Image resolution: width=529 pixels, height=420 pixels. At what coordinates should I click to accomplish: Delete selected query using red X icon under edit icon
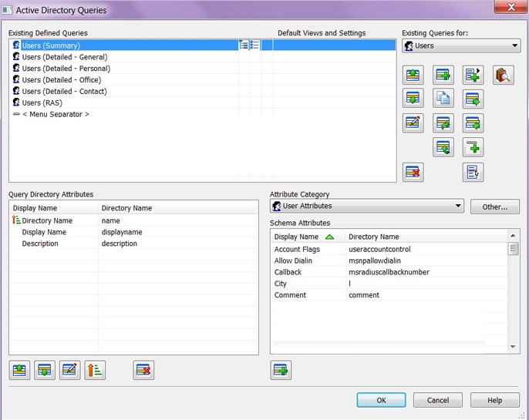tap(413, 173)
